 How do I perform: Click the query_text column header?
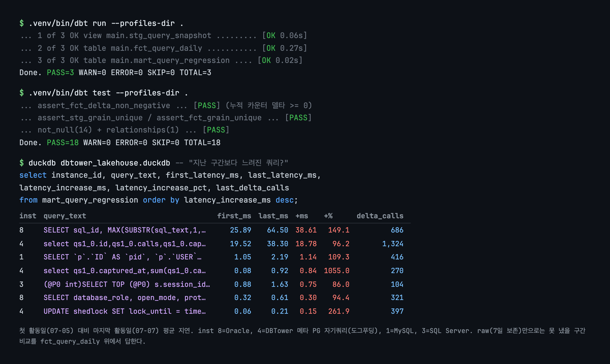click(65, 216)
